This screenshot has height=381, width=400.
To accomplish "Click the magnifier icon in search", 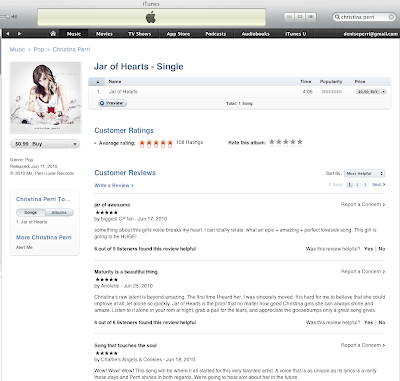I will 337,17.
